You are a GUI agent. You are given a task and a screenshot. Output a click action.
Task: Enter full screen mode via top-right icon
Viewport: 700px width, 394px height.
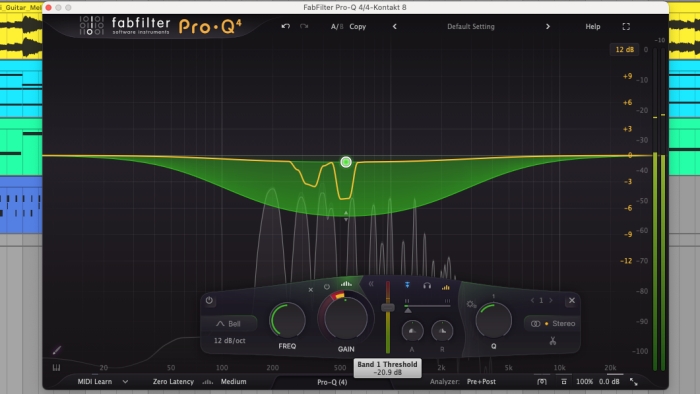coord(626,27)
